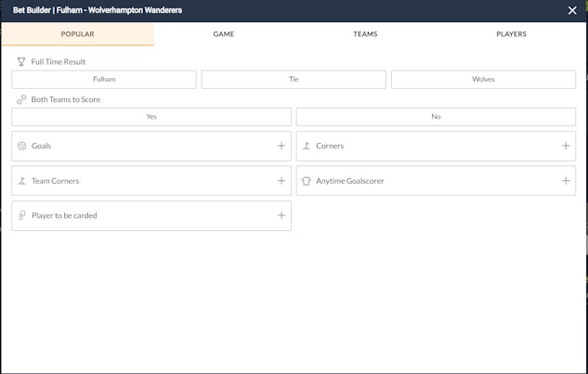Expand the Goals market with plus
This screenshot has width=588, height=374.
pos(281,146)
